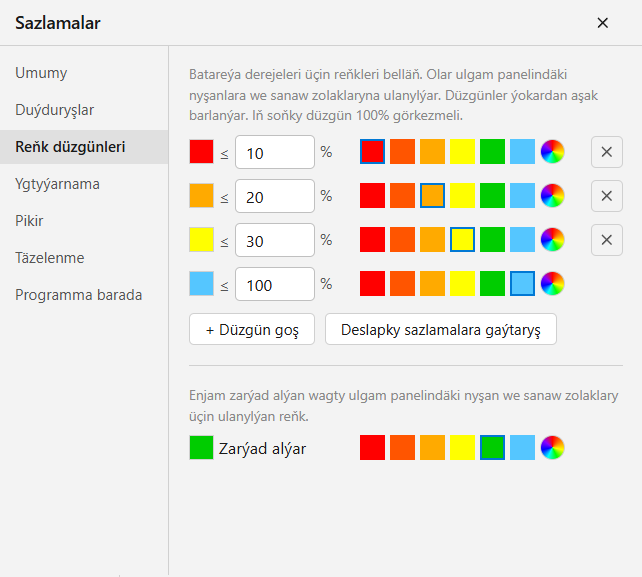
Task: Pick red for the 20% rule
Action: (372, 195)
